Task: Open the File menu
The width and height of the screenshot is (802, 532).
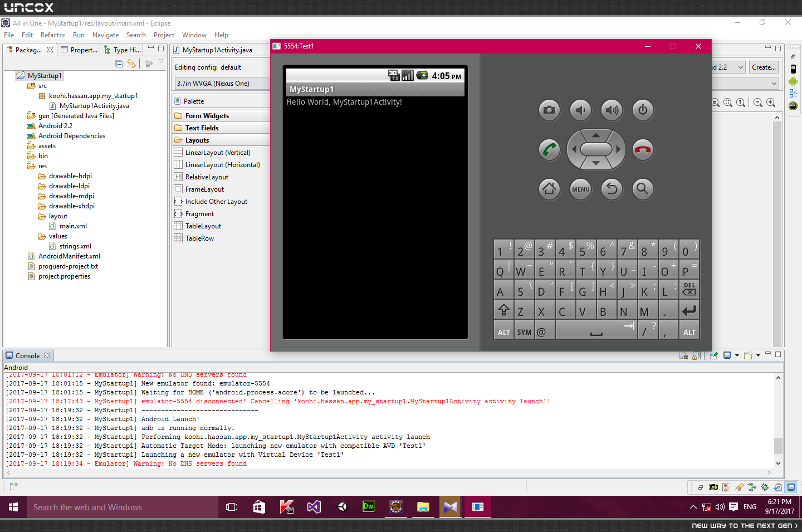Action: 9,35
